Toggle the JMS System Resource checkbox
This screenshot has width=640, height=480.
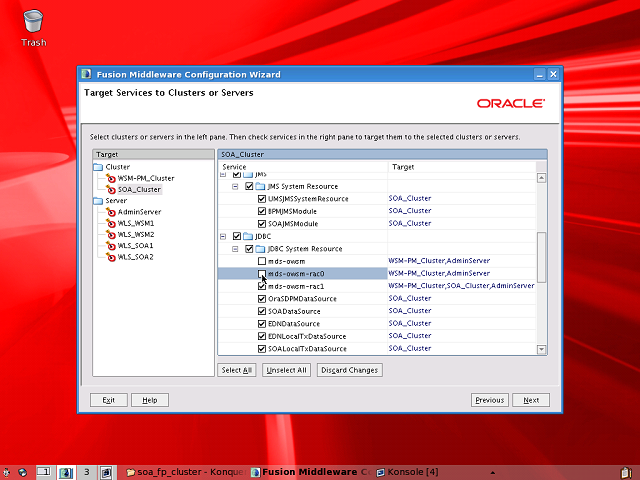249,187
